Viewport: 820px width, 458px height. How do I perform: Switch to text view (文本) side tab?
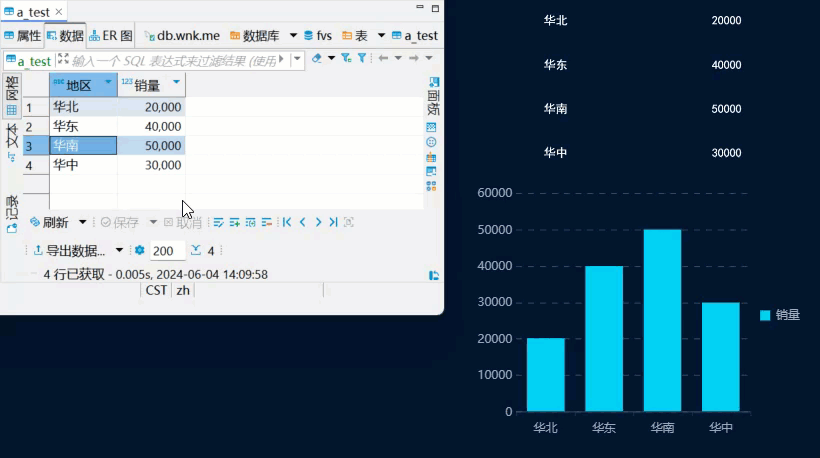(12, 142)
